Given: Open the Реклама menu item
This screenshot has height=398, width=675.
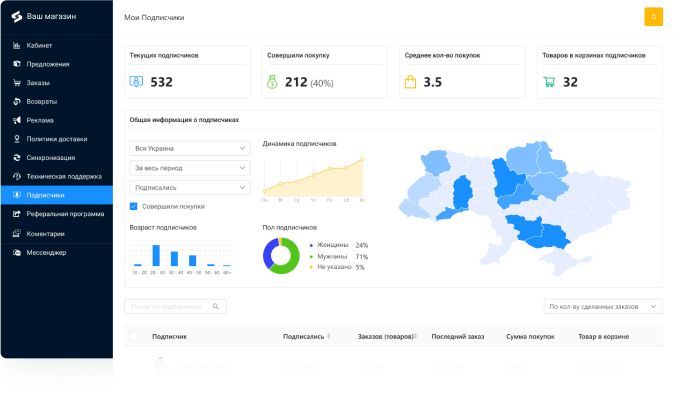Looking at the screenshot, I should click(40, 120).
